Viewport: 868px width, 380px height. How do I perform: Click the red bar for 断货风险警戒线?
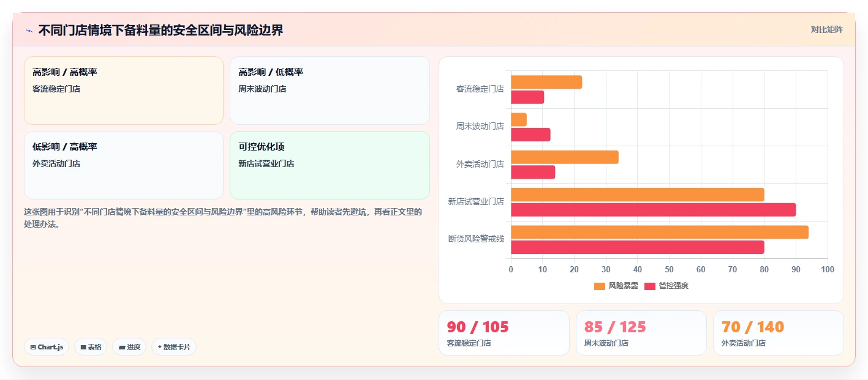(x=638, y=247)
